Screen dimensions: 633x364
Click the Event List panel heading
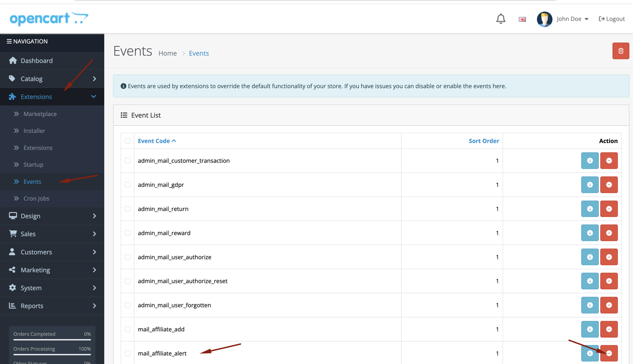point(371,115)
